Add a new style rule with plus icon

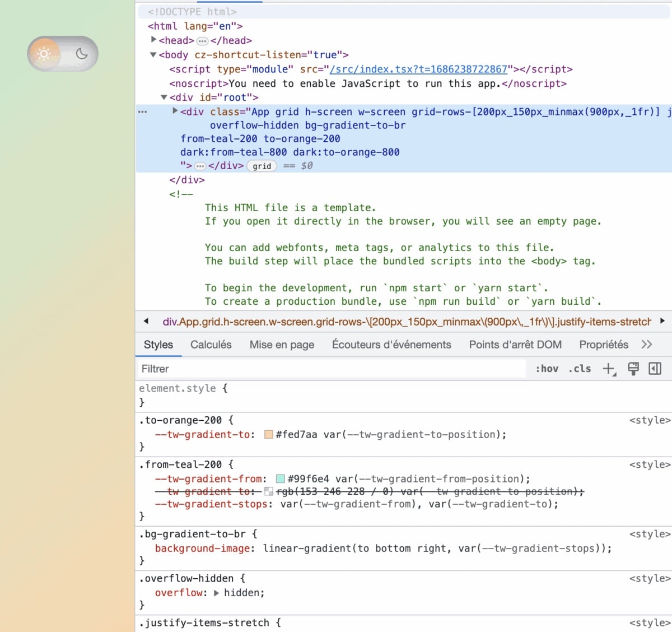609,369
